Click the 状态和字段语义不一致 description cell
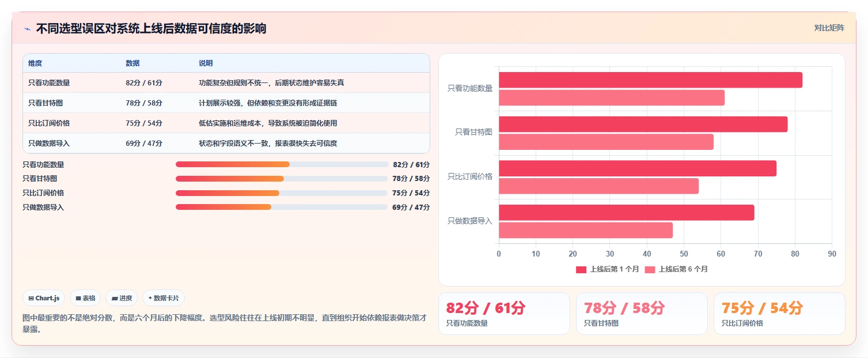 coord(268,143)
